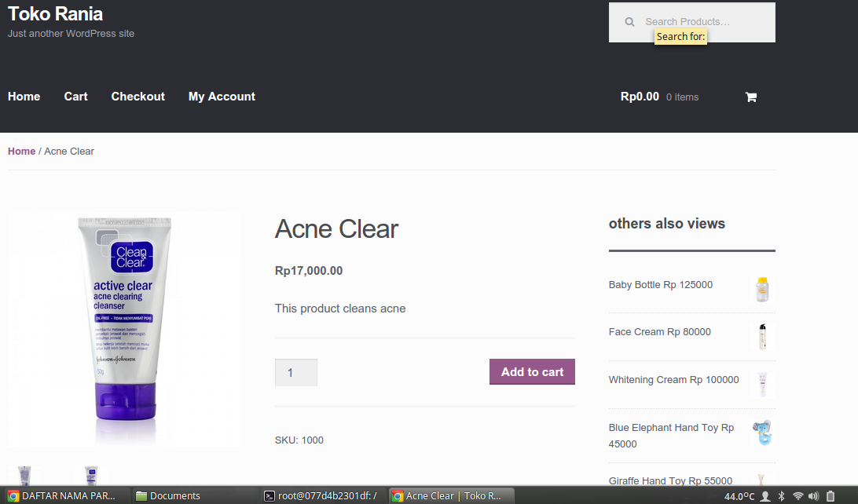The height and width of the screenshot is (504, 858).
Task: Click the Rp0.00 cart total link
Action: pos(640,97)
